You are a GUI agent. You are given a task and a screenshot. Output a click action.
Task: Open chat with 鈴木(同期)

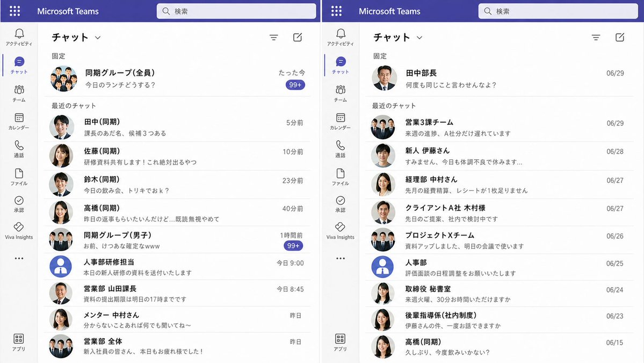tap(177, 184)
